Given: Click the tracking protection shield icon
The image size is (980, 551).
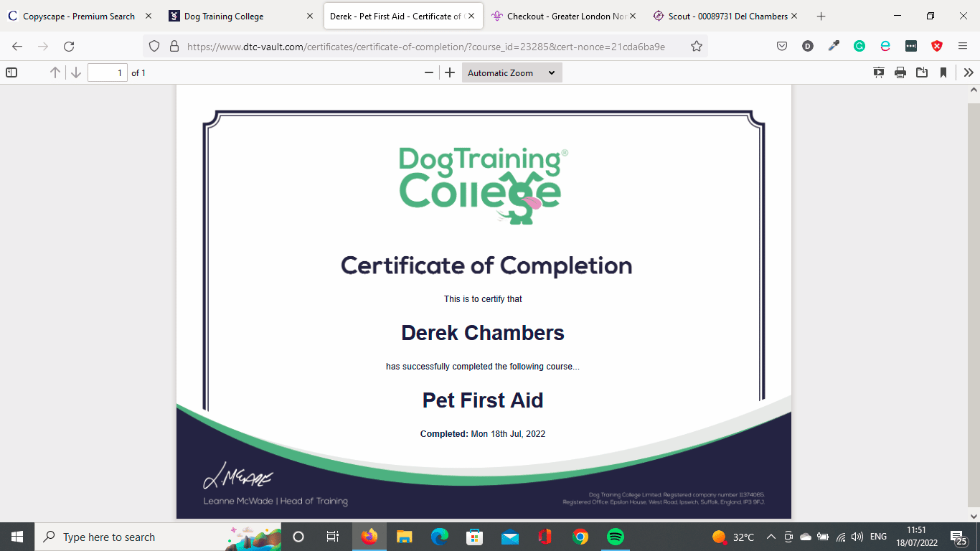Looking at the screenshot, I should click(154, 46).
